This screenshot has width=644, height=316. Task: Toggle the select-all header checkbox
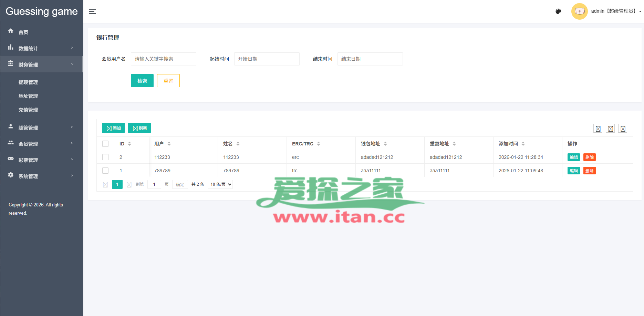pyautogui.click(x=105, y=144)
